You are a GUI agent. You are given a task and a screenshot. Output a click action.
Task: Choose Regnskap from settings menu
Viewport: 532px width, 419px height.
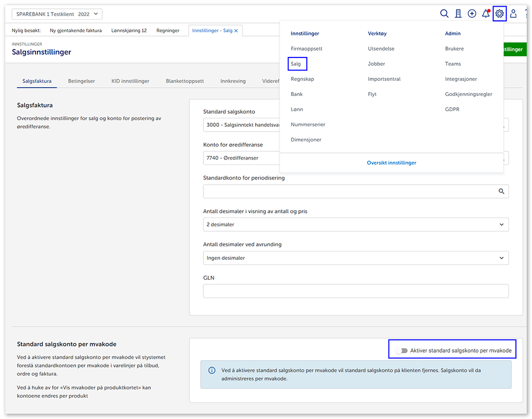[303, 79]
